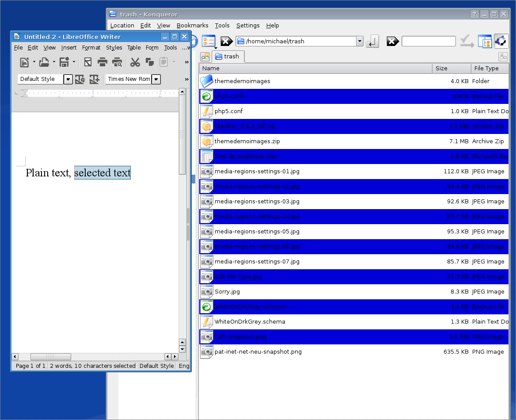Open the Format menu in Writer
This screenshot has height=420, width=516.
[x=91, y=48]
